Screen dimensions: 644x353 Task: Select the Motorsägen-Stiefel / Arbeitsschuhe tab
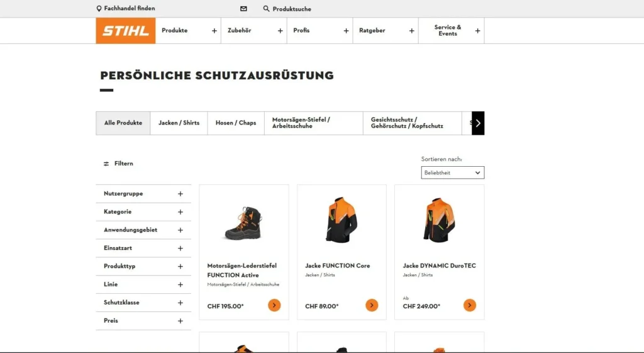[314, 123]
